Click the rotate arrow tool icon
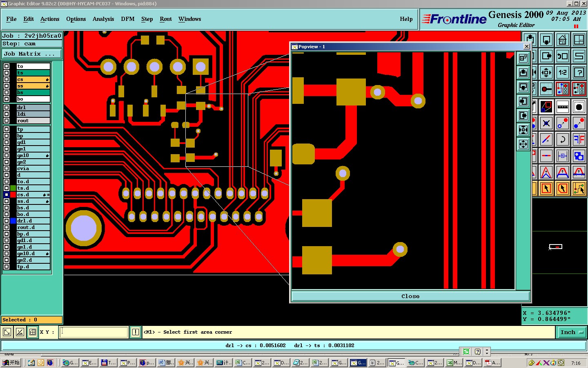Image resolution: width=588 pixels, height=368 pixels. click(x=562, y=139)
